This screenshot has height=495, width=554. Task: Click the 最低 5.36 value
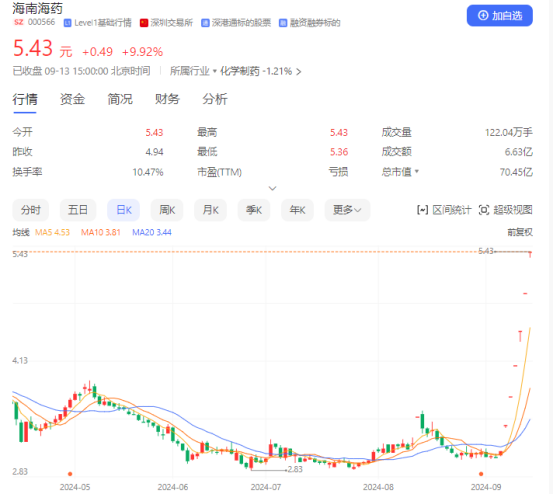(339, 152)
